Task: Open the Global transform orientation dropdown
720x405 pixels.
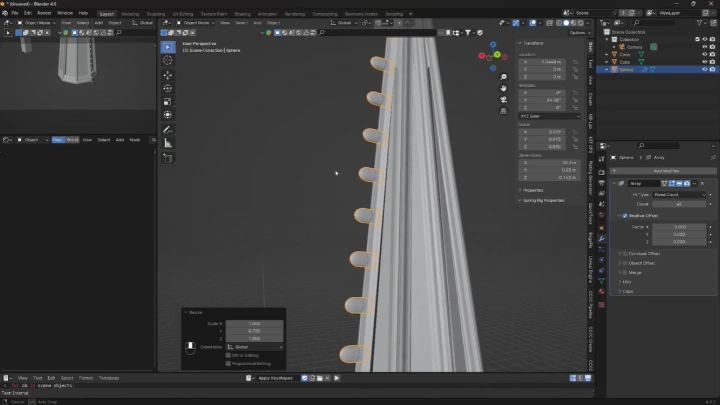Action: pos(343,22)
